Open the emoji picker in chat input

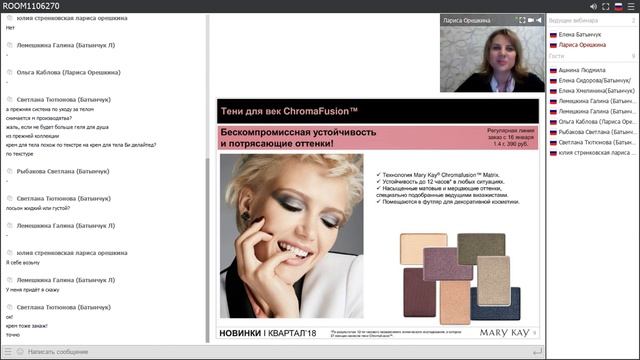tap(20, 351)
